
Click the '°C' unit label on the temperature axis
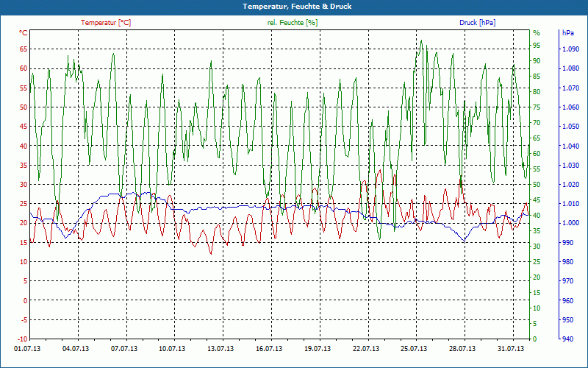(x=24, y=33)
